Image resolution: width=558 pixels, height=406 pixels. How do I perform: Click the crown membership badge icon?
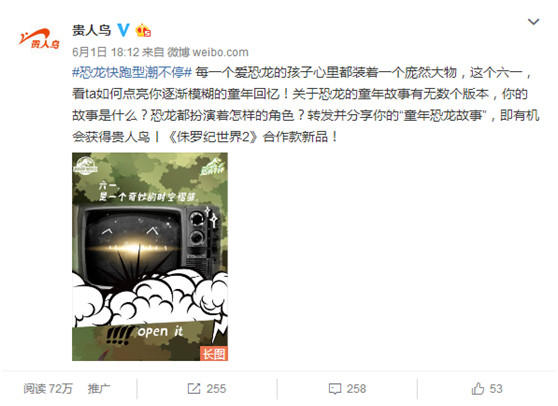coord(143,30)
